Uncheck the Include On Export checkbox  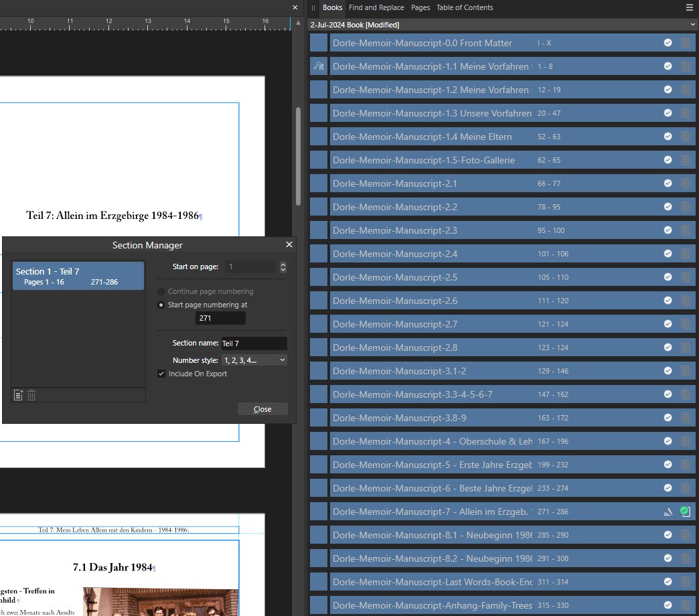(161, 374)
